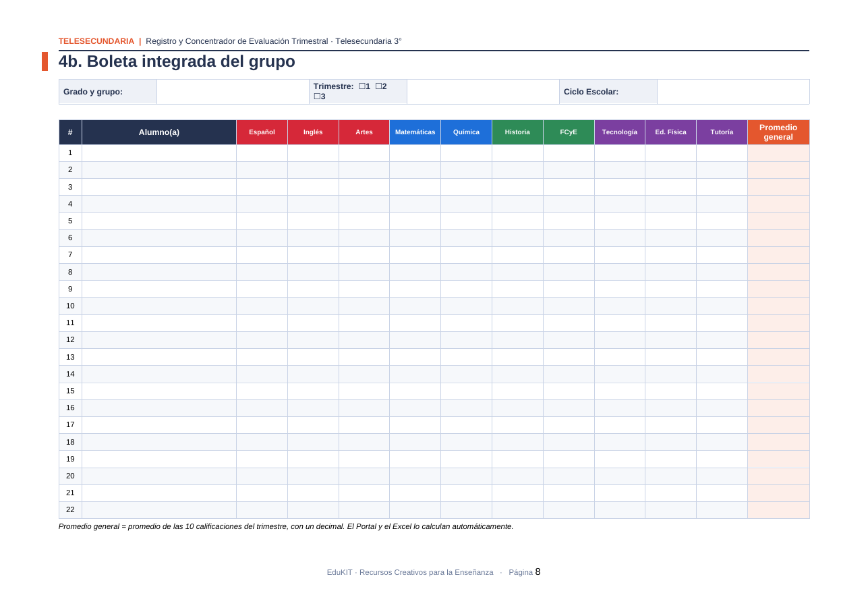Select the Ed. Física column header
The width and height of the screenshot is (868, 614).
click(x=671, y=132)
